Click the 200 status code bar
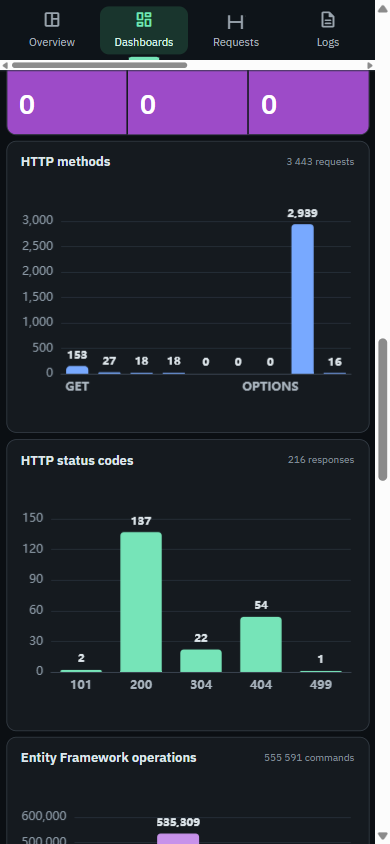The image size is (390, 844). (x=141, y=602)
